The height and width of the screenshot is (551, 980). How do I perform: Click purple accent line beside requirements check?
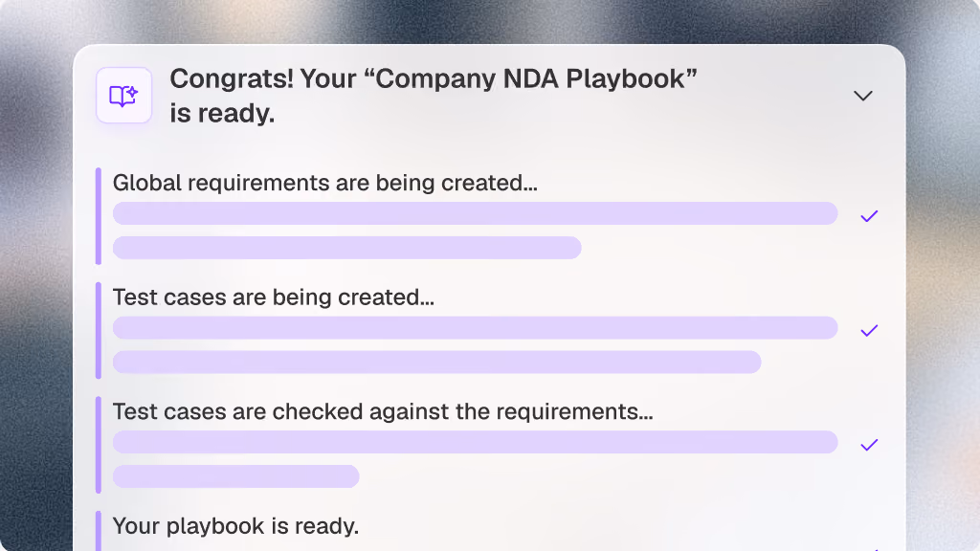[x=99, y=445]
